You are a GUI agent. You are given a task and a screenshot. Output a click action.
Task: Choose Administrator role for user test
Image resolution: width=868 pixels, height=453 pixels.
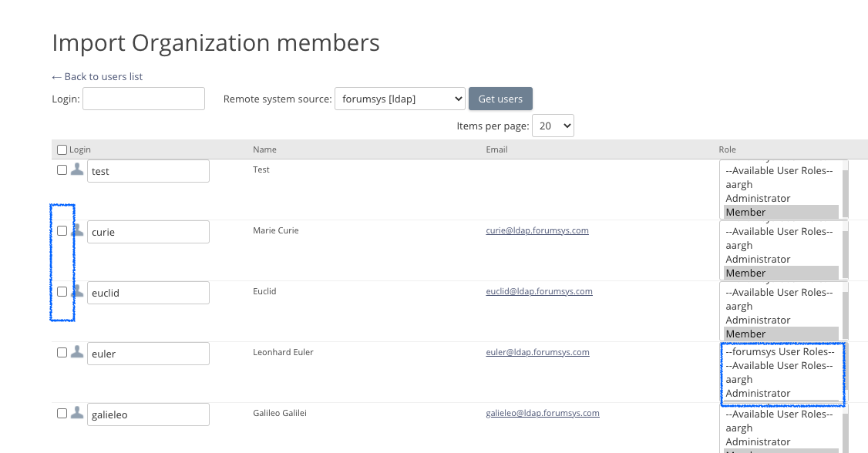[758, 198]
